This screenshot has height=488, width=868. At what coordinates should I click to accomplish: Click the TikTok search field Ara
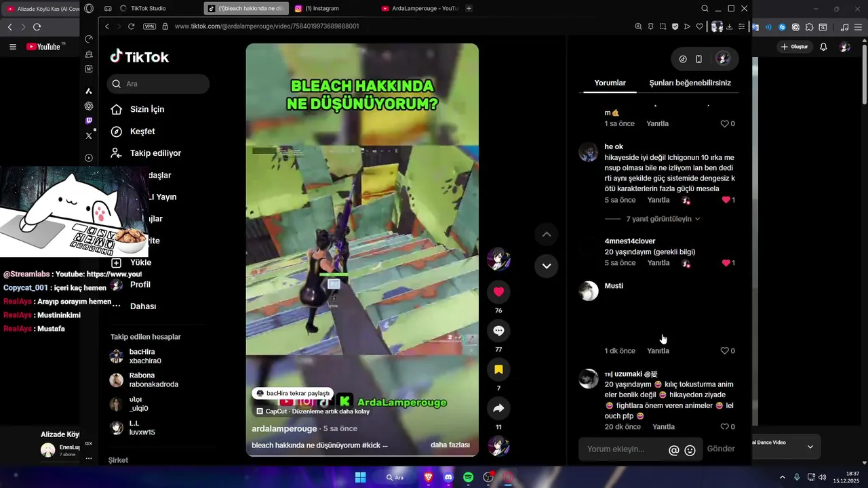tap(158, 84)
